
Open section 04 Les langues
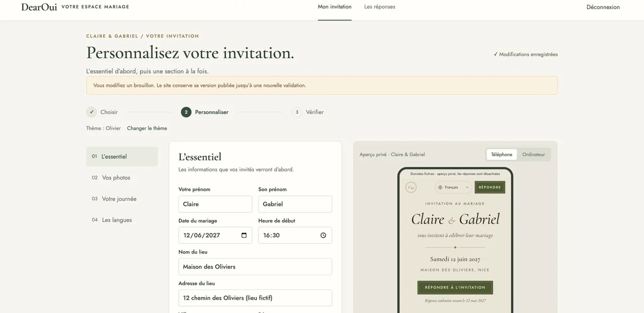point(122,220)
